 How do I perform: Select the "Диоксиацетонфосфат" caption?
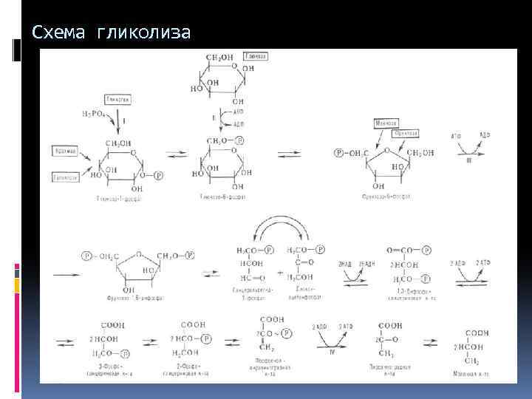point(304,293)
